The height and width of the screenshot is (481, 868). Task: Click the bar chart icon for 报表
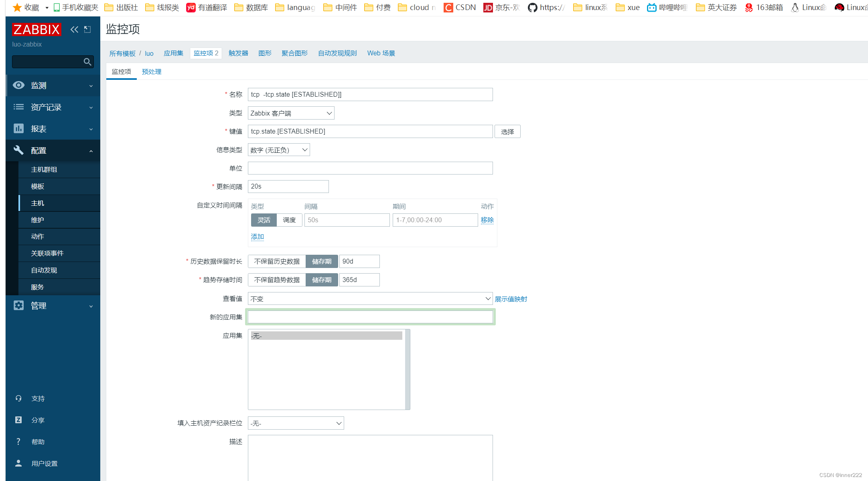point(18,128)
